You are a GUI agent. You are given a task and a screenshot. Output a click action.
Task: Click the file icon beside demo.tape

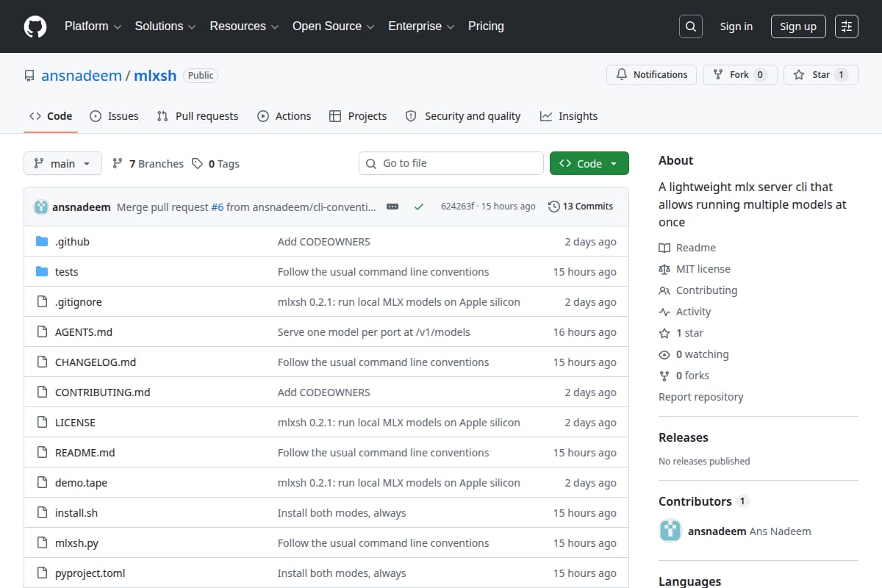(x=42, y=483)
